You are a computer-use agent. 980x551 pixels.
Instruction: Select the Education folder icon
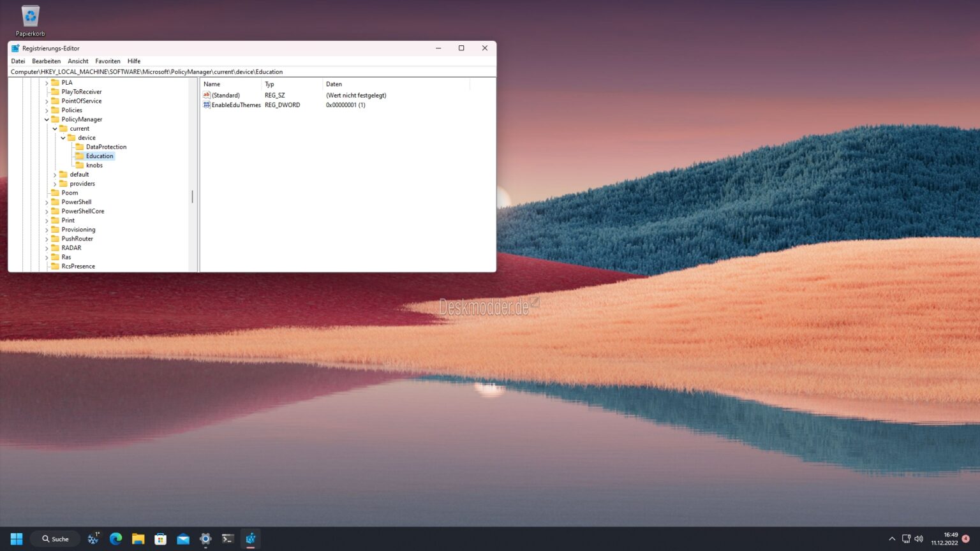[x=80, y=156]
